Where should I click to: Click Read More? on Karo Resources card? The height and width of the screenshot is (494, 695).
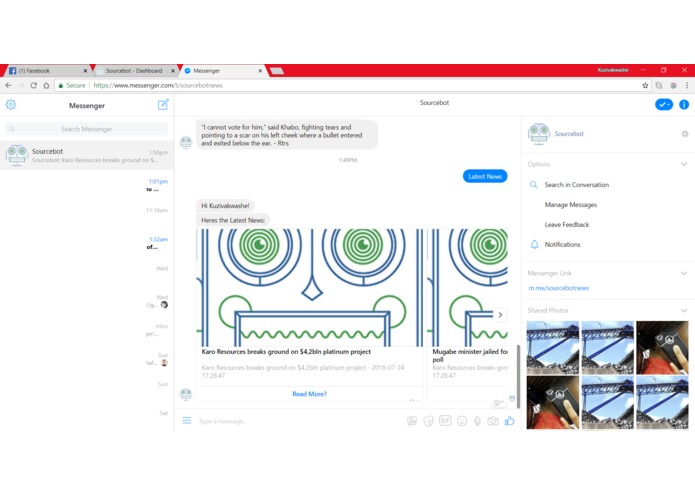pyautogui.click(x=309, y=394)
